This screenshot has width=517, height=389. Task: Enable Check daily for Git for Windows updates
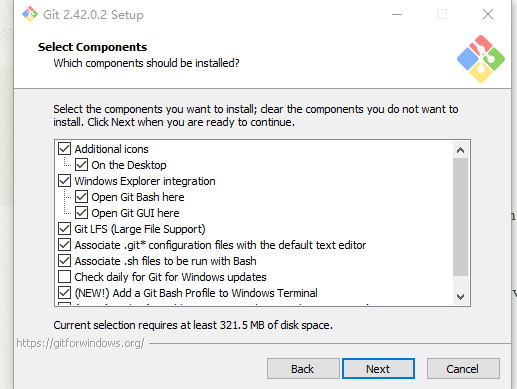coord(65,277)
